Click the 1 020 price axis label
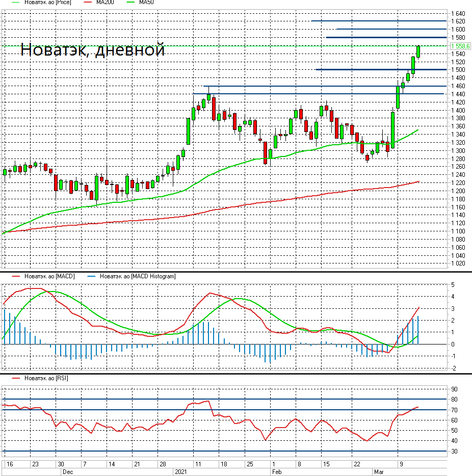The width and height of the screenshot is (472, 476). click(x=458, y=263)
